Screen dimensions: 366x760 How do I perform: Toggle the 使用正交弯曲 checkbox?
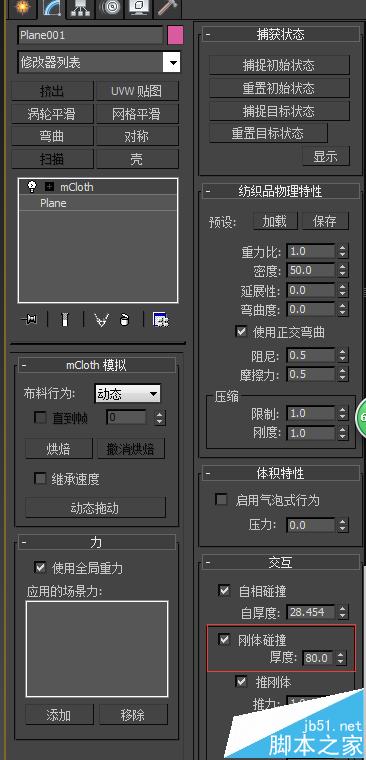241,332
